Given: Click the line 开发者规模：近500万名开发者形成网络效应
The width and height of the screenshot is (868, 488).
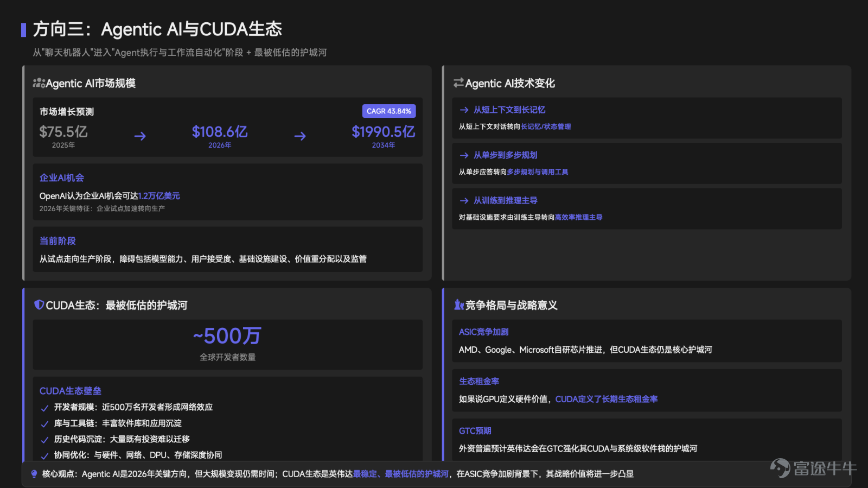Looking at the screenshot, I should 133,407.
